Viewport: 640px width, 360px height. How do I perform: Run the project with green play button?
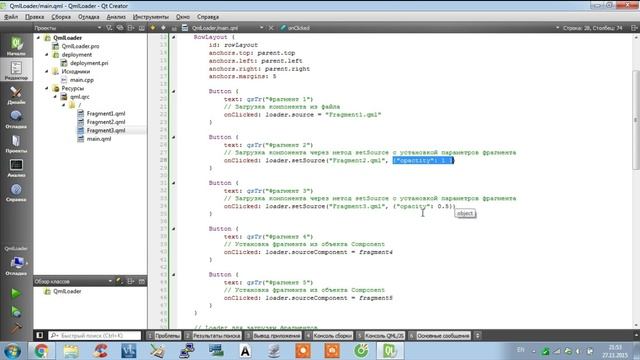16,293
